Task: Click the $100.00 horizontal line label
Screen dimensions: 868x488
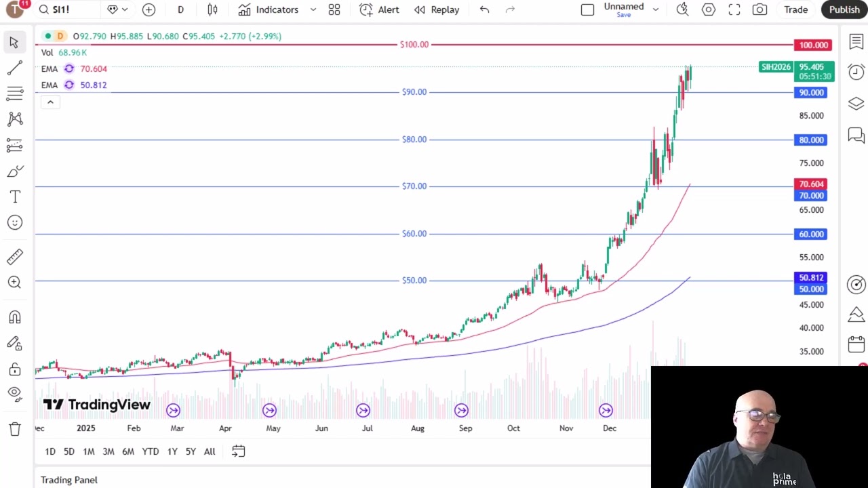Action: click(x=414, y=45)
